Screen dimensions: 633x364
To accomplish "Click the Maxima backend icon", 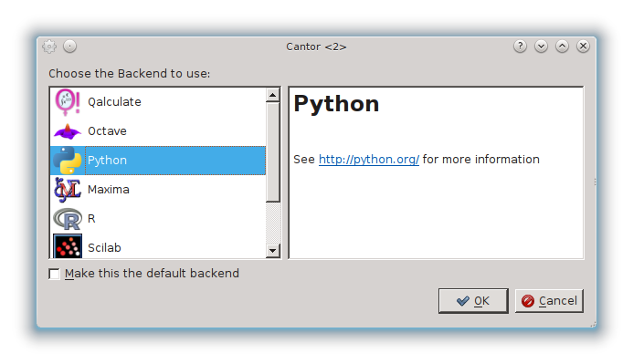I will pos(68,190).
